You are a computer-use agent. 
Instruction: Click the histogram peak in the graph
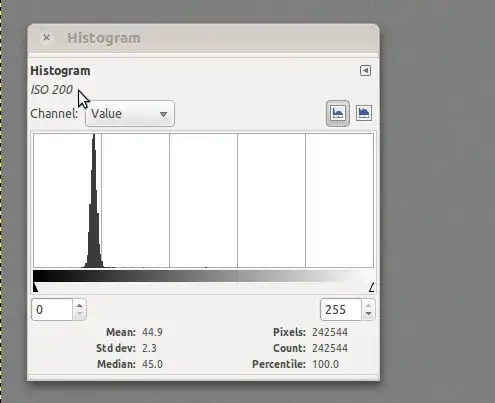point(94,200)
